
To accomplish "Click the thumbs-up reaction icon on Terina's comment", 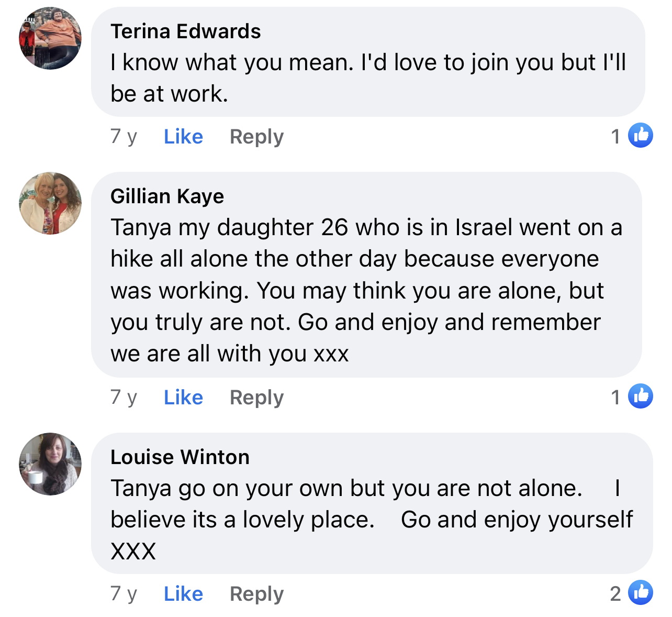I will tap(640, 135).
